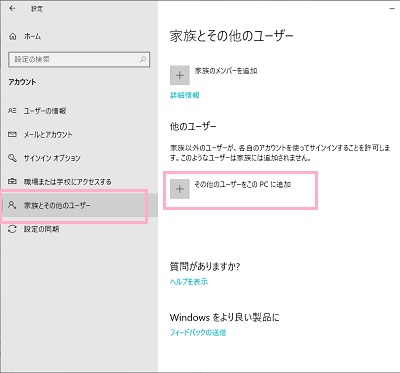Click plus button for 家族のメンバーを追加
The width and height of the screenshot is (400, 373).
coord(180,75)
